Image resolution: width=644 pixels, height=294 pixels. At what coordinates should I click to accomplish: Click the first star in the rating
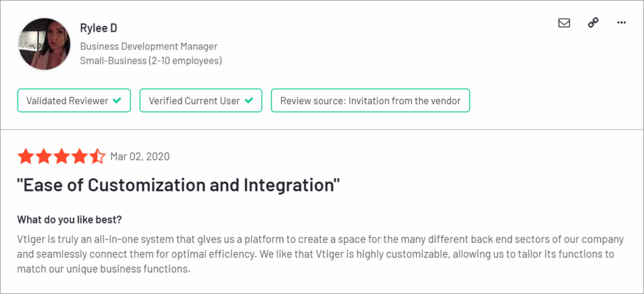tap(26, 157)
